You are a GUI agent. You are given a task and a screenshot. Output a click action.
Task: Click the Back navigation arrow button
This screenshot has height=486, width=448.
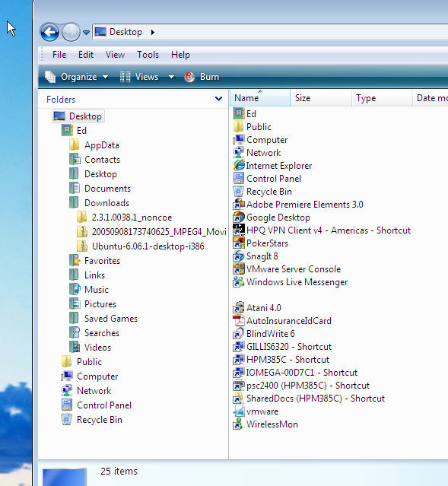pos(49,32)
